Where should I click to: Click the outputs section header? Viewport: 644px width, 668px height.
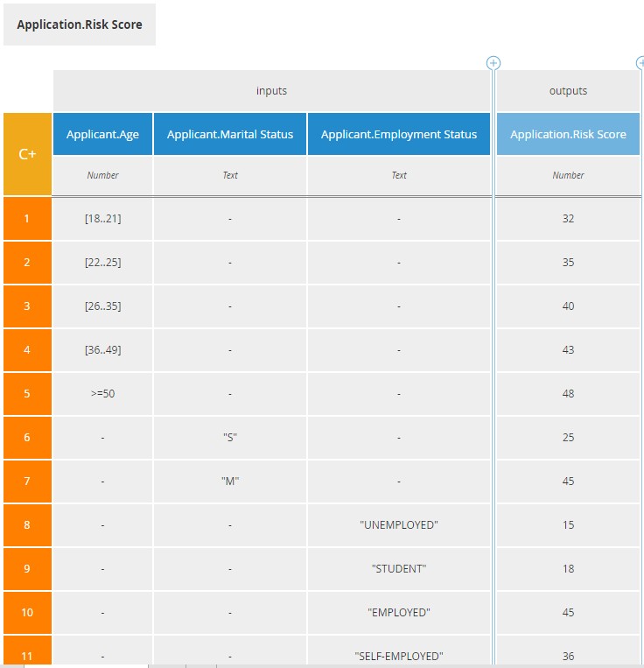pyautogui.click(x=568, y=91)
